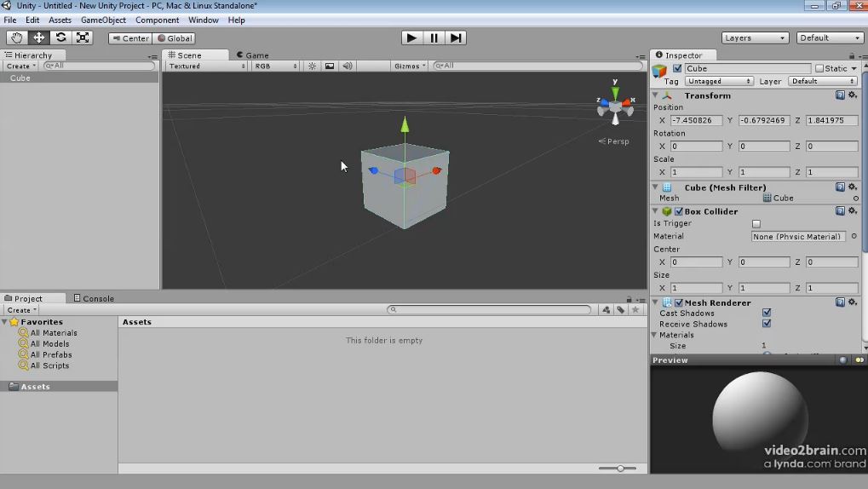Open Mesh Filter gear menu
The height and width of the screenshot is (489, 868).
pyautogui.click(x=853, y=187)
